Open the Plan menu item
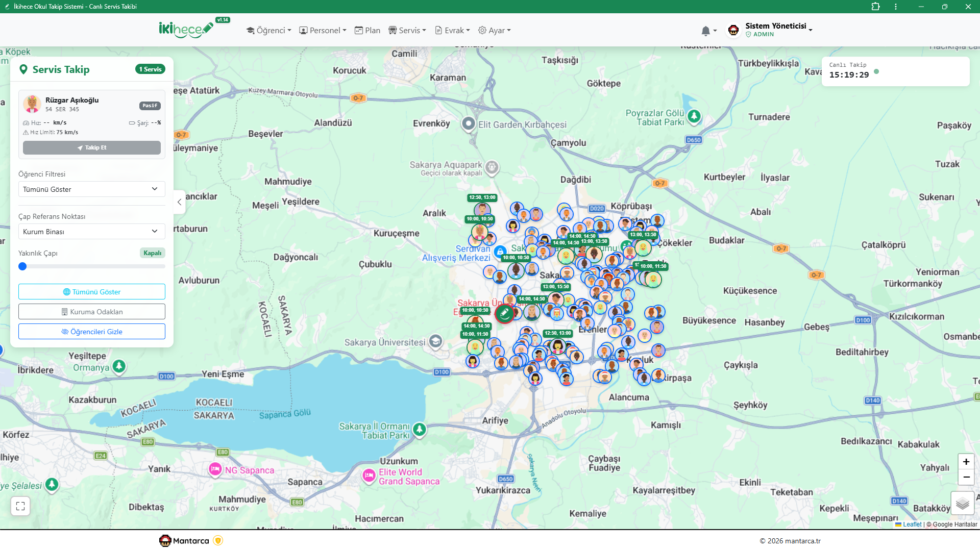 367,31
